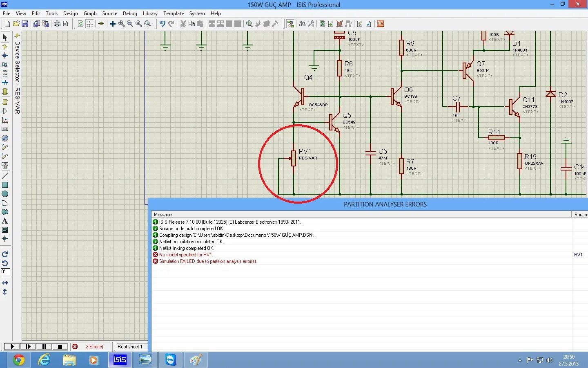Open the Graph menu
This screenshot has height=368, width=588.
click(90, 13)
